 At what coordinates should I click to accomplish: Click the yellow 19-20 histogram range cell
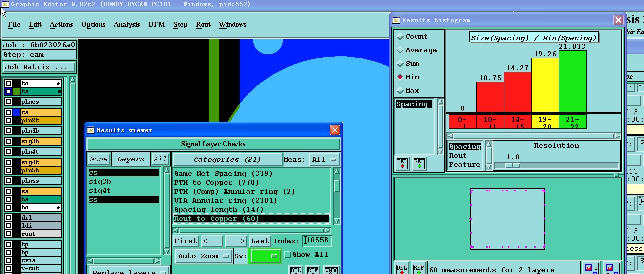coord(545,121)
